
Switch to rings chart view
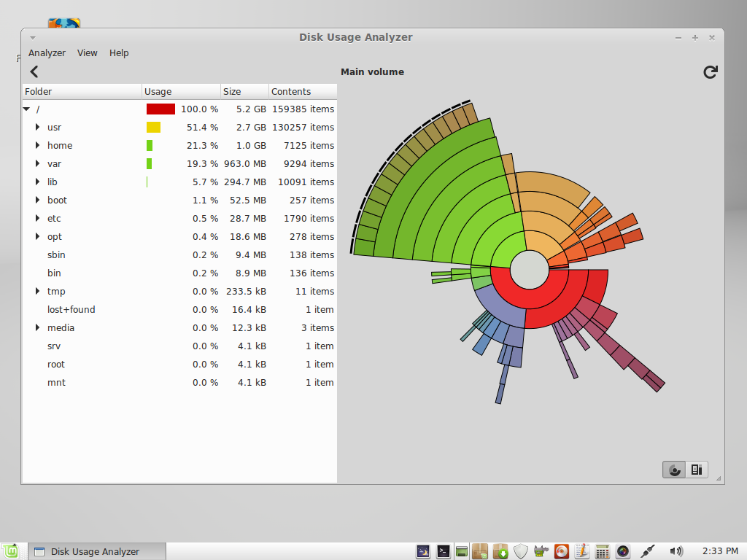(674, 470)
